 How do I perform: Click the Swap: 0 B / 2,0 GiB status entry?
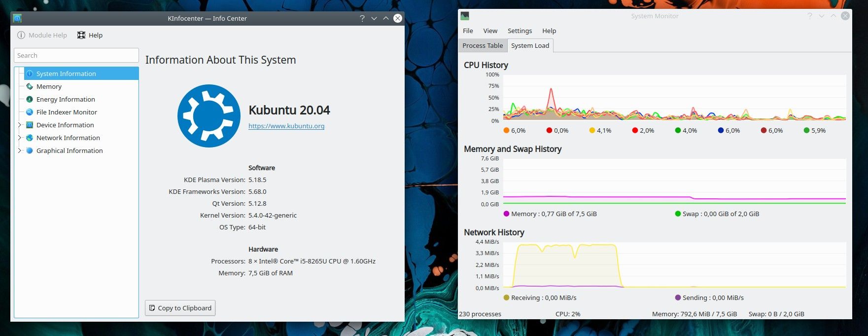click(x=776, y=314)
